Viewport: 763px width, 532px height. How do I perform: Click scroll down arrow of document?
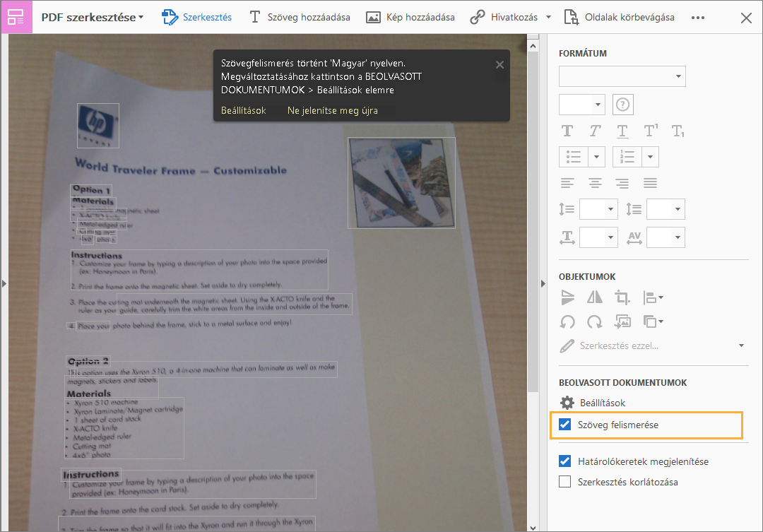(533, 528)
